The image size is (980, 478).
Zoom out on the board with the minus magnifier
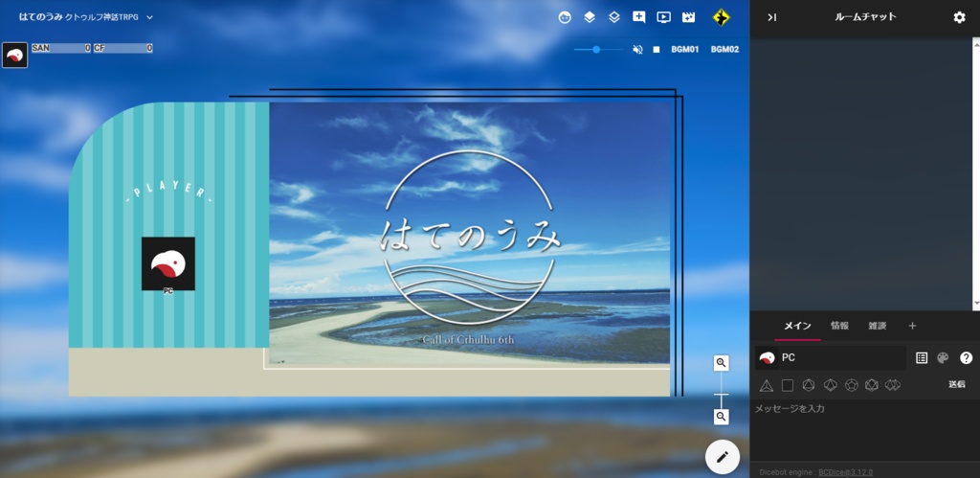pyautogui.click(x=722, y=418)
